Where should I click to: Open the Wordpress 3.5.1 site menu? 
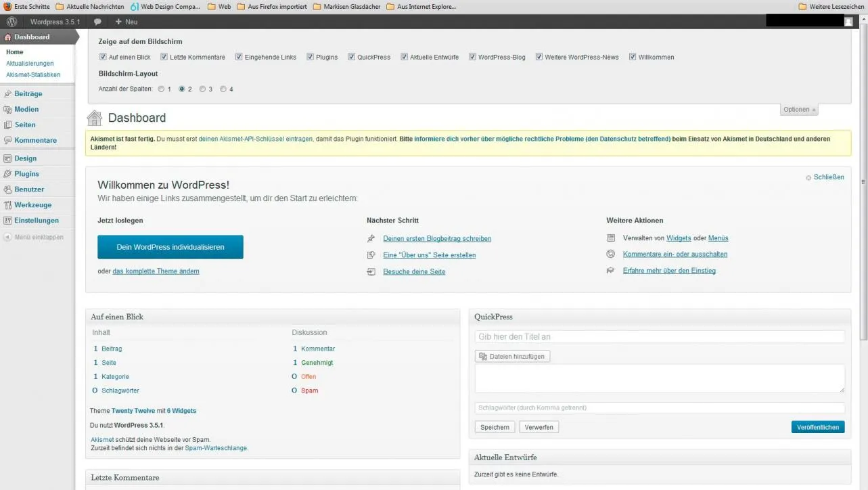pos(55,22)
